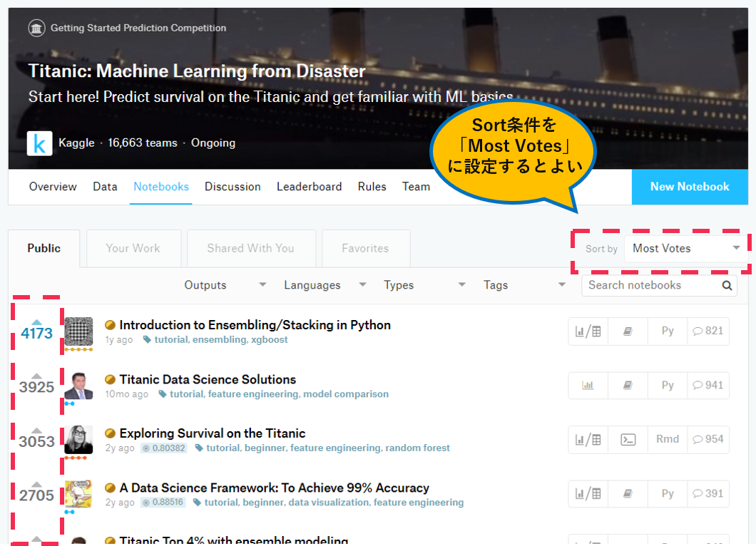Click the script terminal icon for Exploring Survival

pyautogui.click(x=628, y=440)
